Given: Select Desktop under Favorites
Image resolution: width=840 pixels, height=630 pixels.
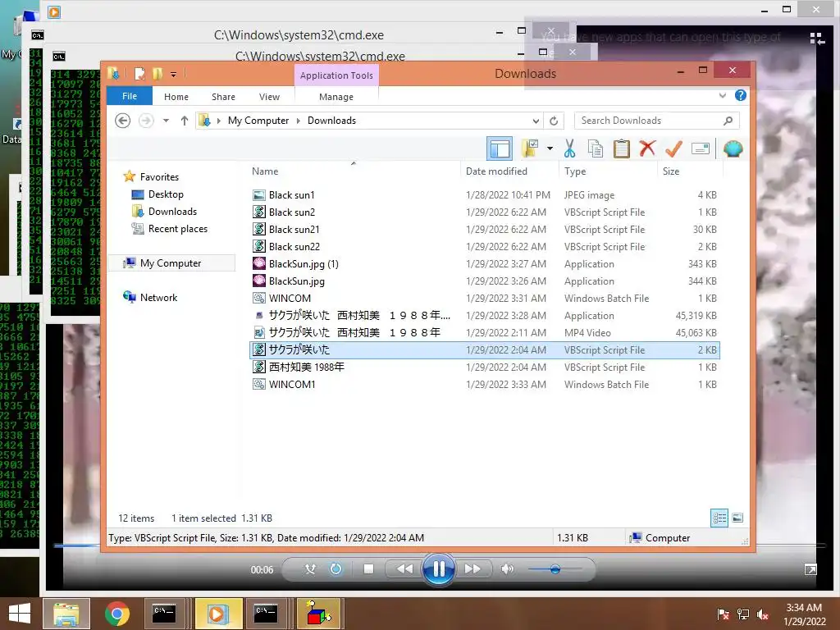Looking at the screenshot, I should (x=166, y=194).
